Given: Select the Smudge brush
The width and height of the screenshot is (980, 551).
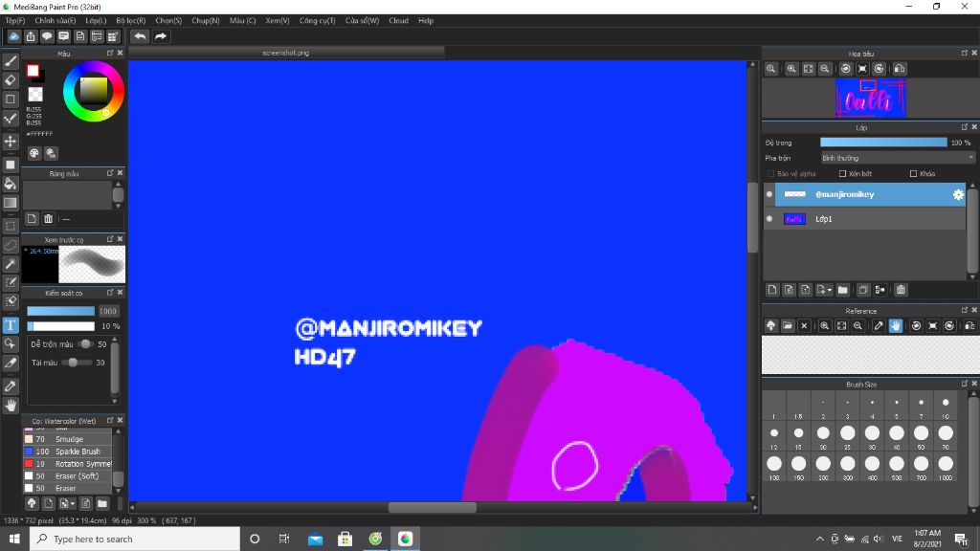Looking at the screenshot, I should tap(68, 439).
